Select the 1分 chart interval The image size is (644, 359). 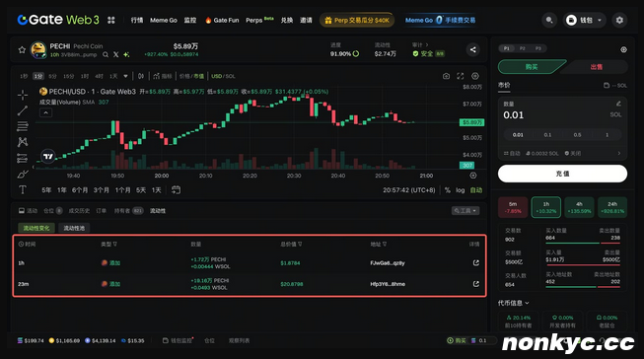click(x=38, y=76)
